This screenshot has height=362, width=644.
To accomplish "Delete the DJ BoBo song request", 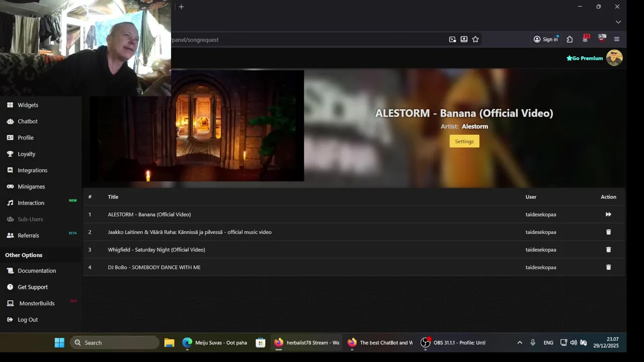I will pos(608,267).
